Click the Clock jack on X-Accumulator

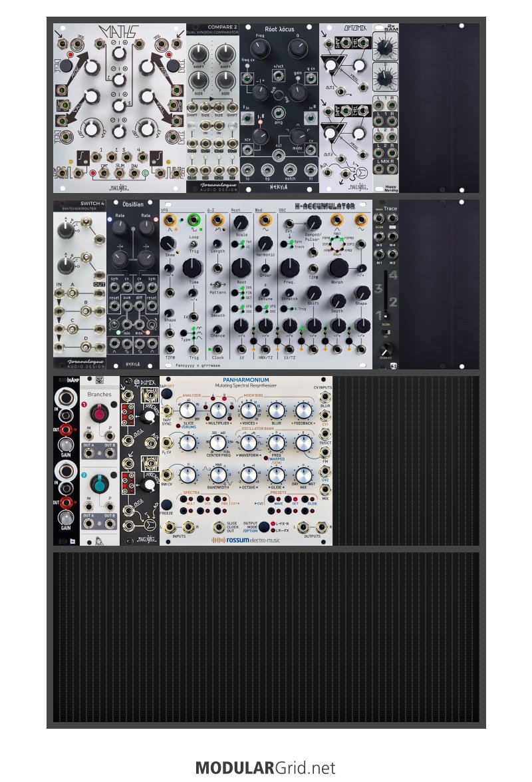(x=217, y=349)
